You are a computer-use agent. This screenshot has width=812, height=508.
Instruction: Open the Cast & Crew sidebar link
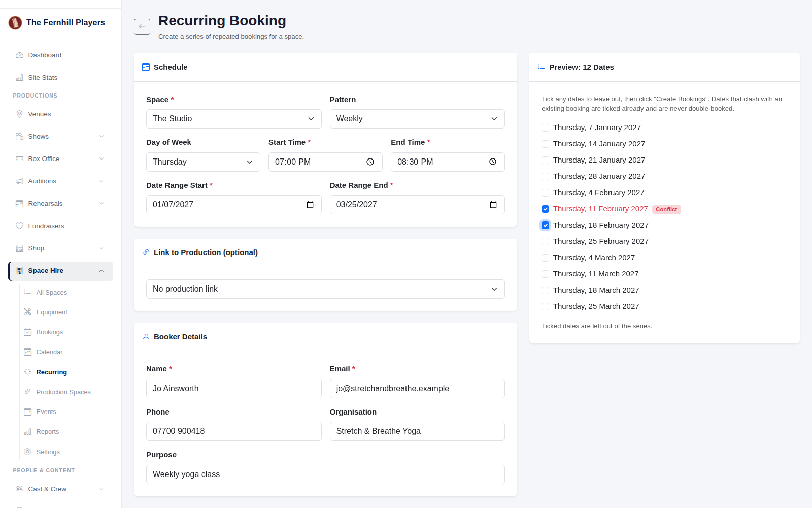click(61, 489)
